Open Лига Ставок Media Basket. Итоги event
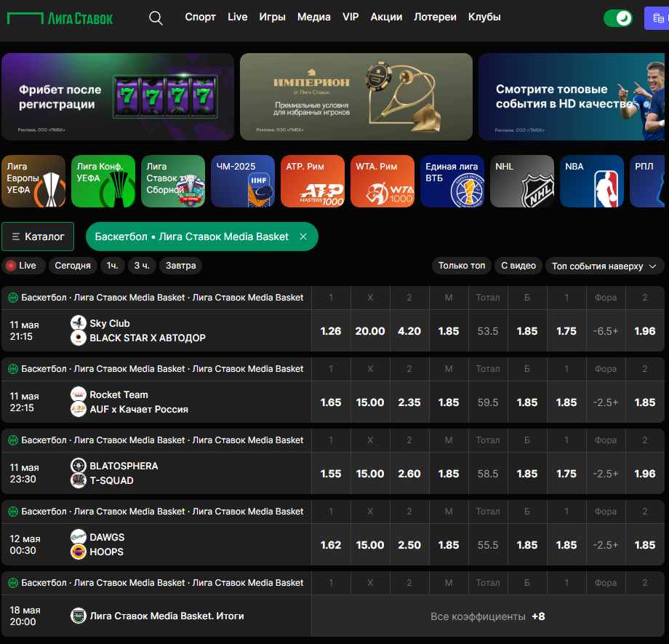This screenshot has width=669, height=644. point(156,616)
